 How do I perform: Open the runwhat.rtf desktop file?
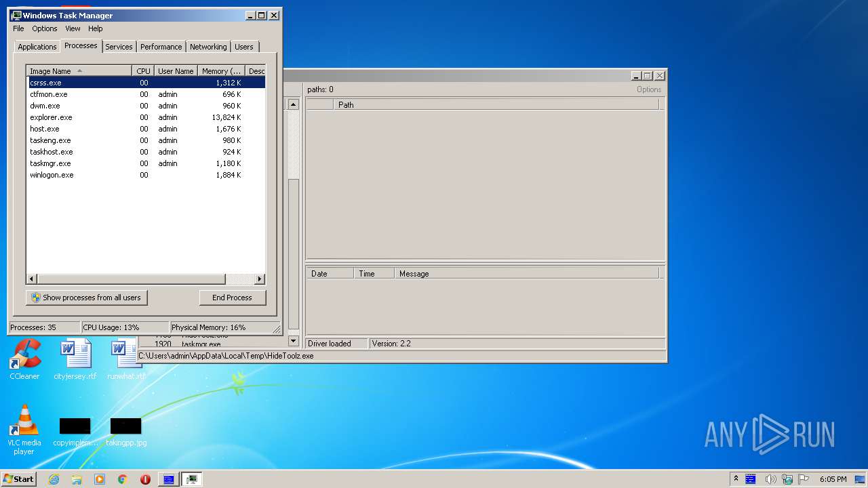[x=126, y=359]
